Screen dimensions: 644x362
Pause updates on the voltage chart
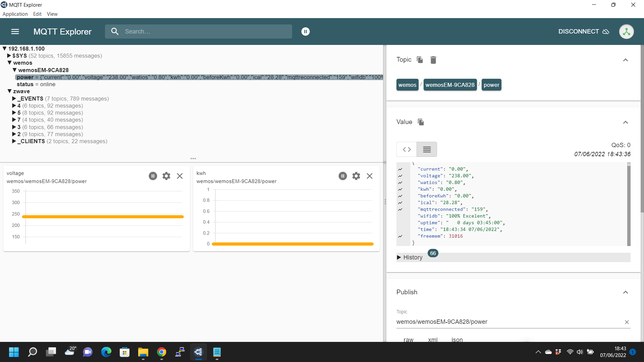pos(153,176)
